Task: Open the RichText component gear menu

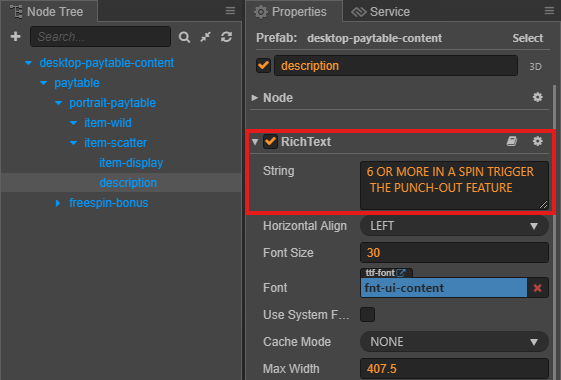Action: coord(537,141)
